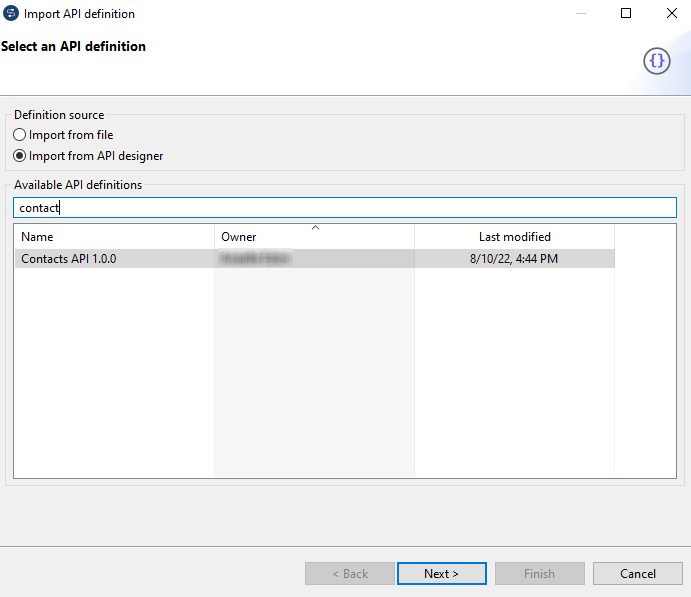Select Import from file option
691x597 pixels.
coord(20,135)
